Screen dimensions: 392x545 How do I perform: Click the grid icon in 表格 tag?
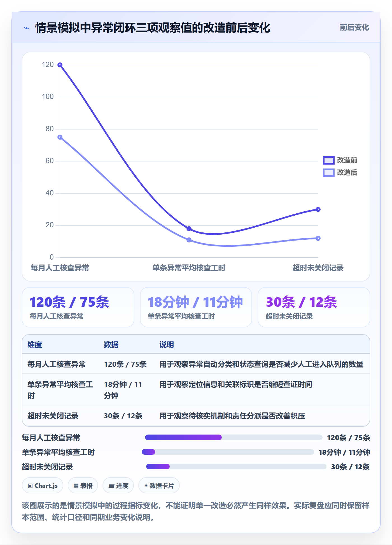click(x=76, y=486)
